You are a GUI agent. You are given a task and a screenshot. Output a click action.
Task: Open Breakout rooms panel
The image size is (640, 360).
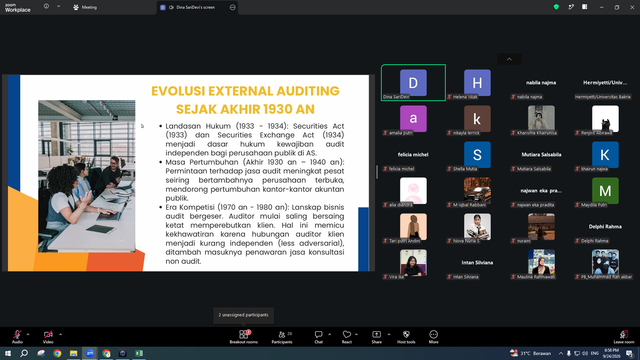[244, 337]
